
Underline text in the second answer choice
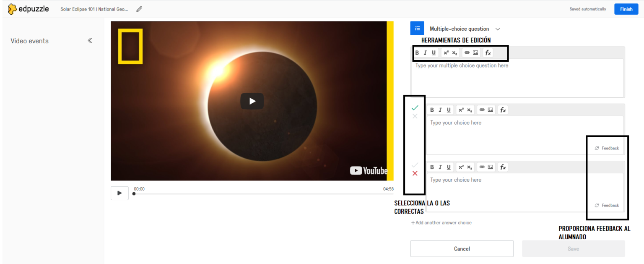pyautogui.click(x=449, y=167)
